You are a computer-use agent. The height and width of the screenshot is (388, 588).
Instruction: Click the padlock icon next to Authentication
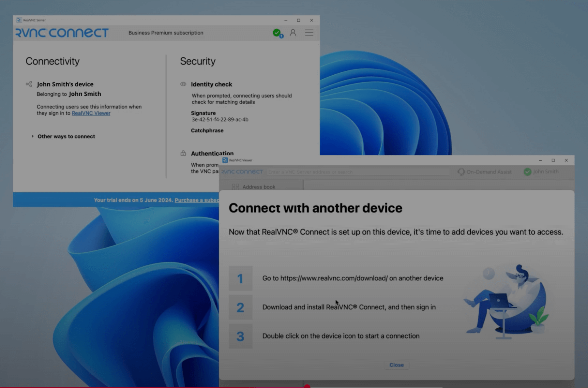[x=183, y=153]
